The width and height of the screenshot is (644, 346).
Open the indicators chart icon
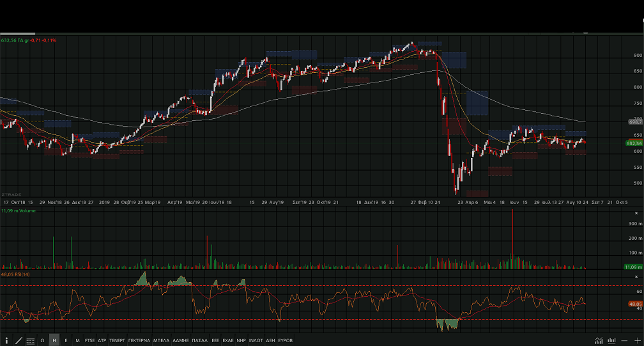pyautogui.click(x=599, y=341)
